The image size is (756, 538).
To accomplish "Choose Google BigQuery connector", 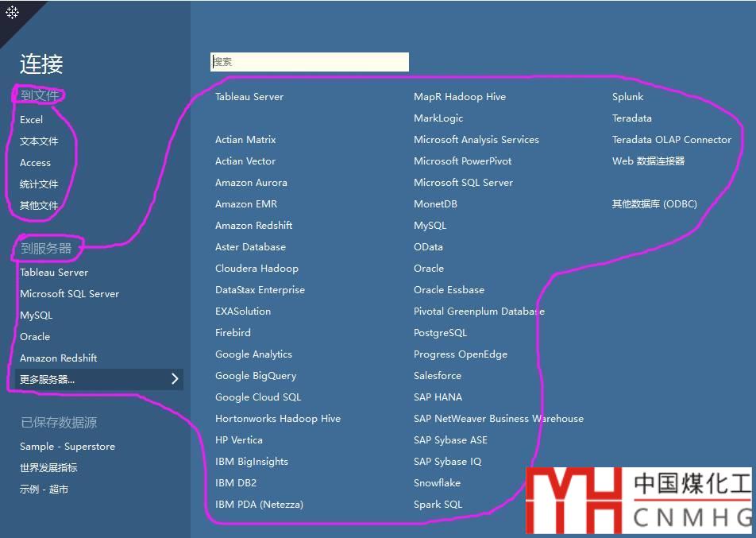I will [x=256, y=375].
